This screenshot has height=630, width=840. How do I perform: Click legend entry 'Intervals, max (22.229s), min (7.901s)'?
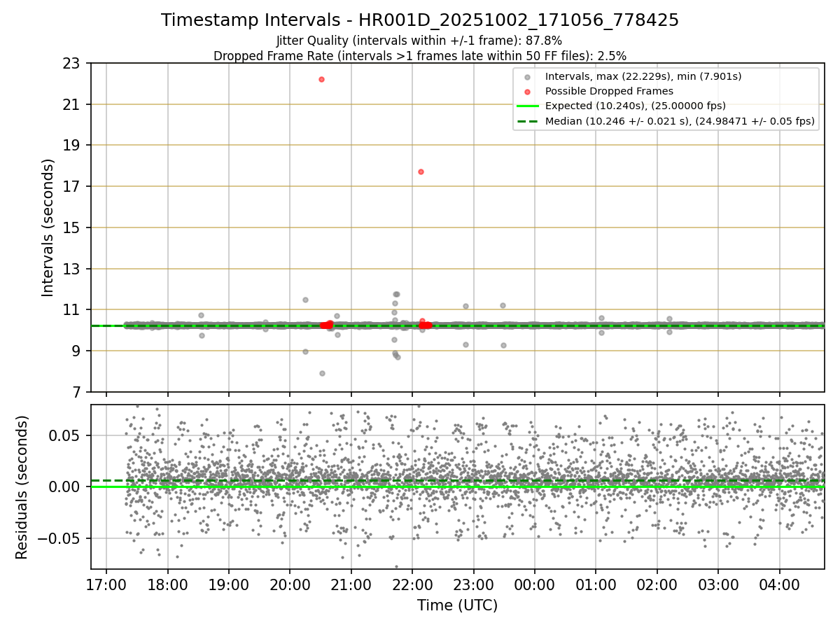[x=643, y=76]
